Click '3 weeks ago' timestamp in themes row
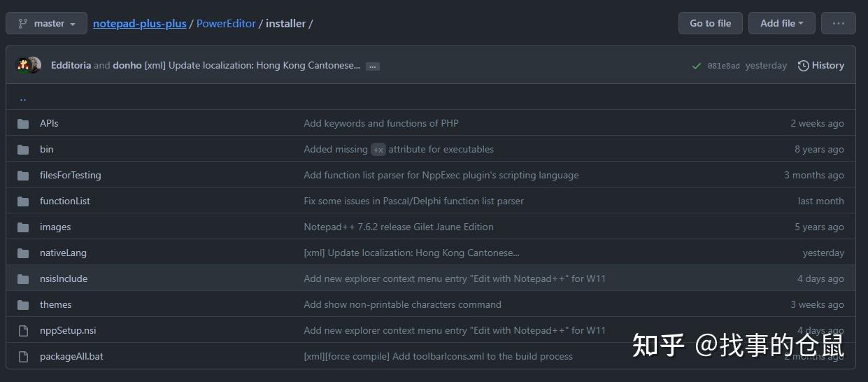This screenshot has width=868, height=382. [x=817, y=304]
